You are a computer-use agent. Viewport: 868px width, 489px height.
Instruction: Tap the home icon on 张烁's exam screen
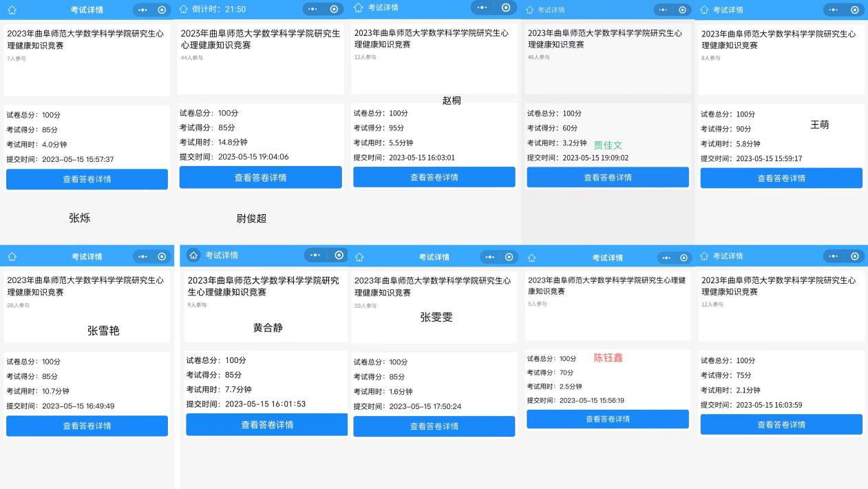tap(12, 9)
